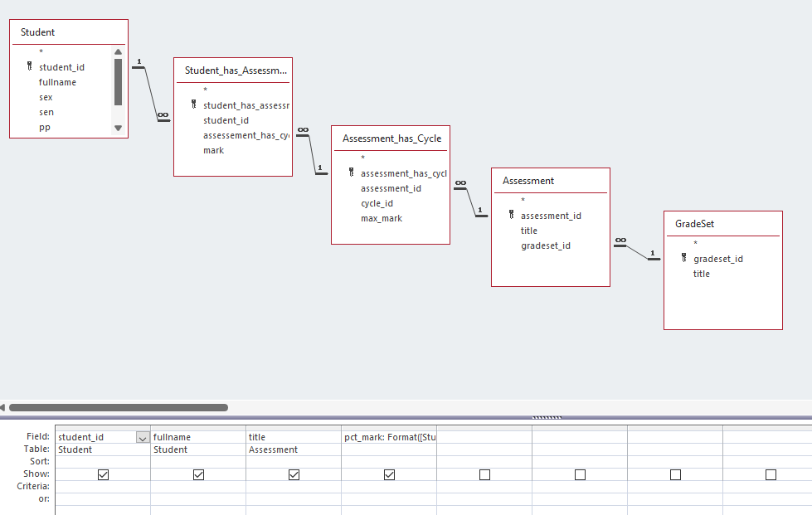Check Show box in eighth grid column

pos(771,474)
